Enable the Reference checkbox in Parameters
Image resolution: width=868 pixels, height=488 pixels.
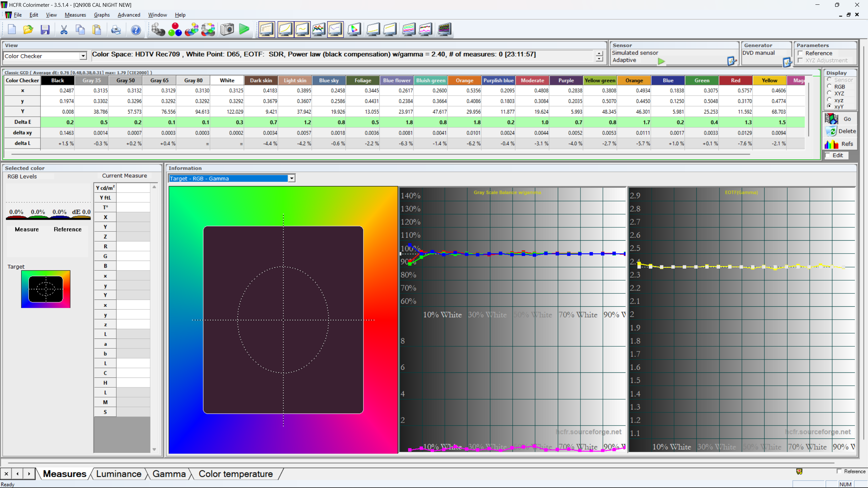[801, 53]
